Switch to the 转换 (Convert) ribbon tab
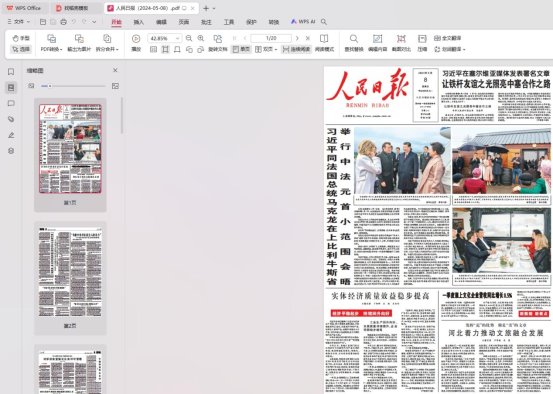Viewport: 553px width, 394px height. coord(274,22)
